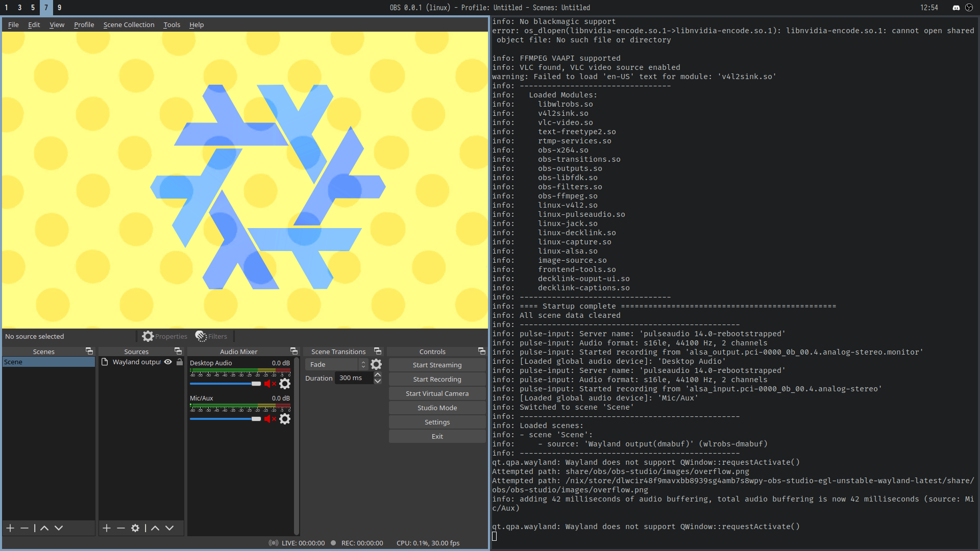Viewport: 980px width, 551px height.
Task: Open the Filters for the current source
Action: [x=211, y=336]
